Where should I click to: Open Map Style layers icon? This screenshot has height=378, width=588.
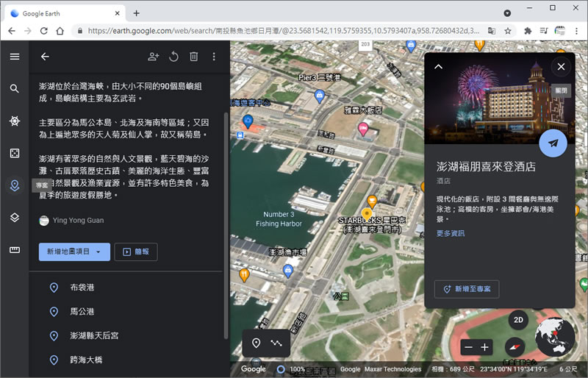coord(15,218)
